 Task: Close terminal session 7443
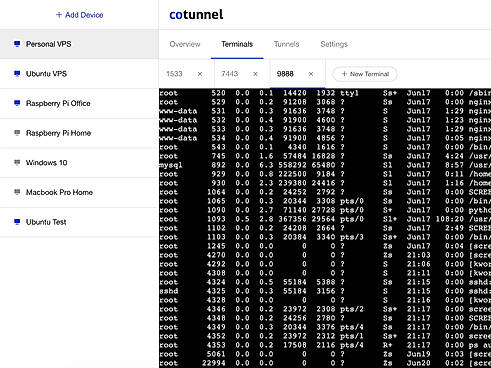255,74
